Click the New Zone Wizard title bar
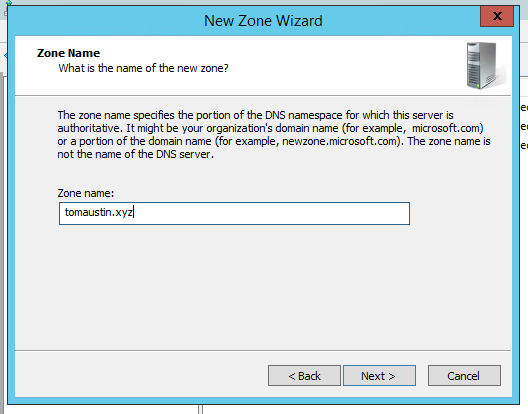The width and height of the screenshot is (528, 414). click(x=263, y=21)
